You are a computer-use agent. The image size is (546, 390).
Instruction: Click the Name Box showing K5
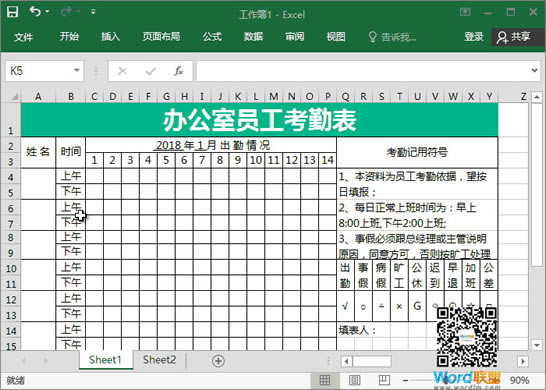[38, 71]
